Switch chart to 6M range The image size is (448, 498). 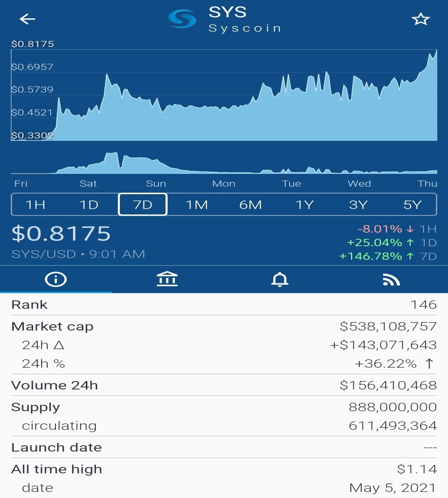click(x=251, y=205)
